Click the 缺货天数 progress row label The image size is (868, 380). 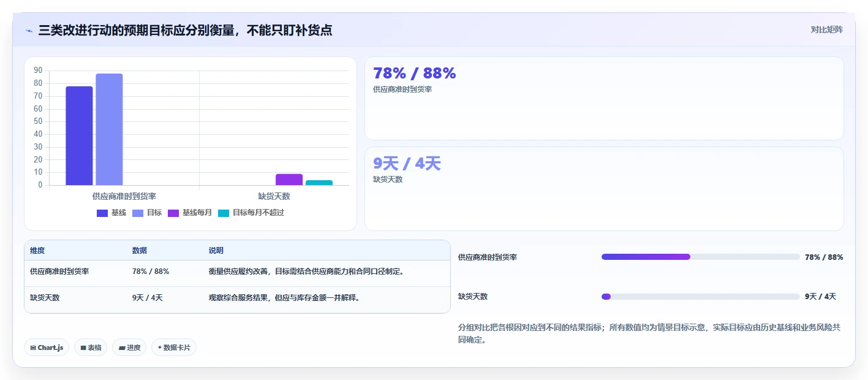click(473, 297)
